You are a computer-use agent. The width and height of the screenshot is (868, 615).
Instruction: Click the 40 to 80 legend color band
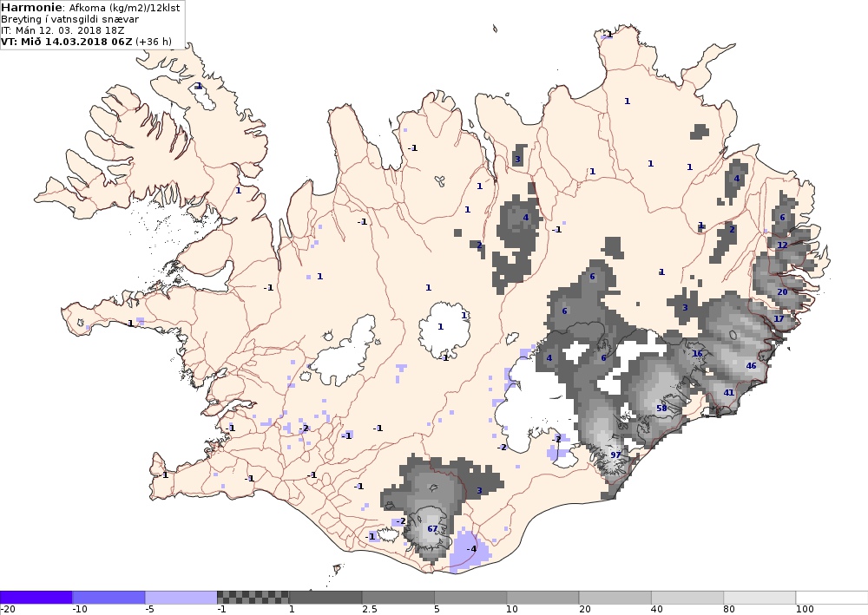687,598
